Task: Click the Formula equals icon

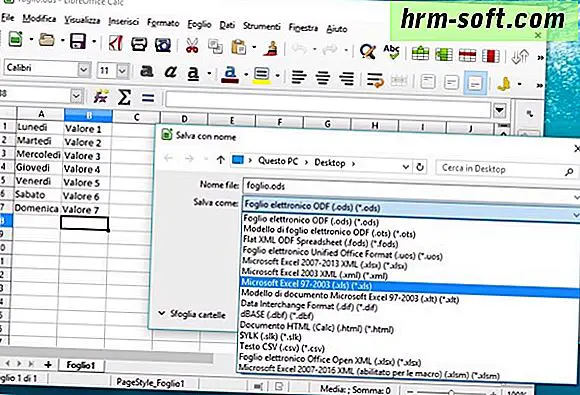Action: click(148, 98)
